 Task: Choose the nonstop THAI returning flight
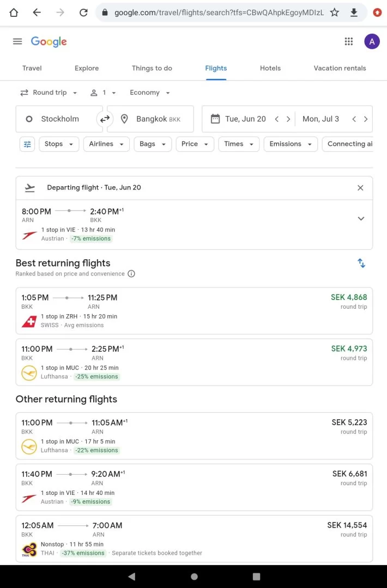click(x=194, y=538)
